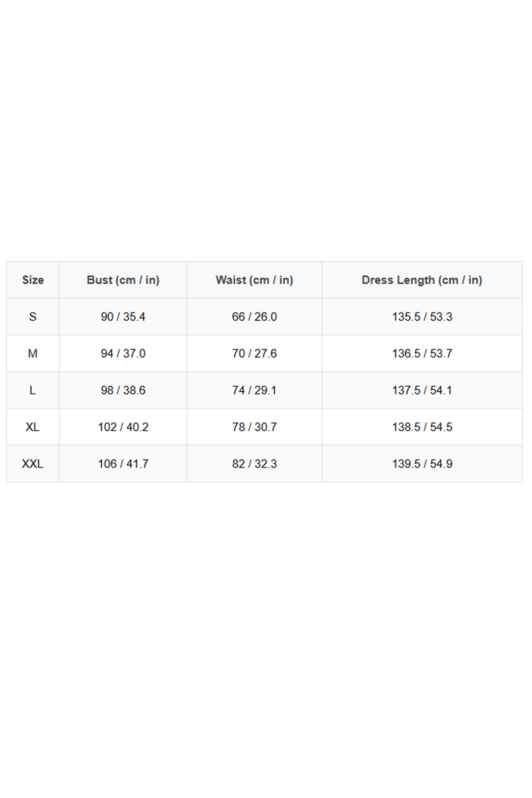
Task: Click the Bust (cm / in) header
Action: click(x=123, y=280)
